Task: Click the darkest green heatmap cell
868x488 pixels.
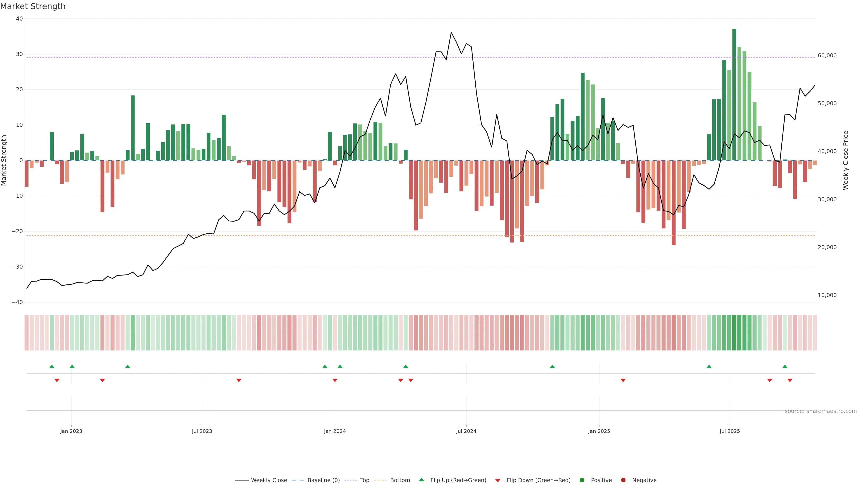Action: point(734,333)
